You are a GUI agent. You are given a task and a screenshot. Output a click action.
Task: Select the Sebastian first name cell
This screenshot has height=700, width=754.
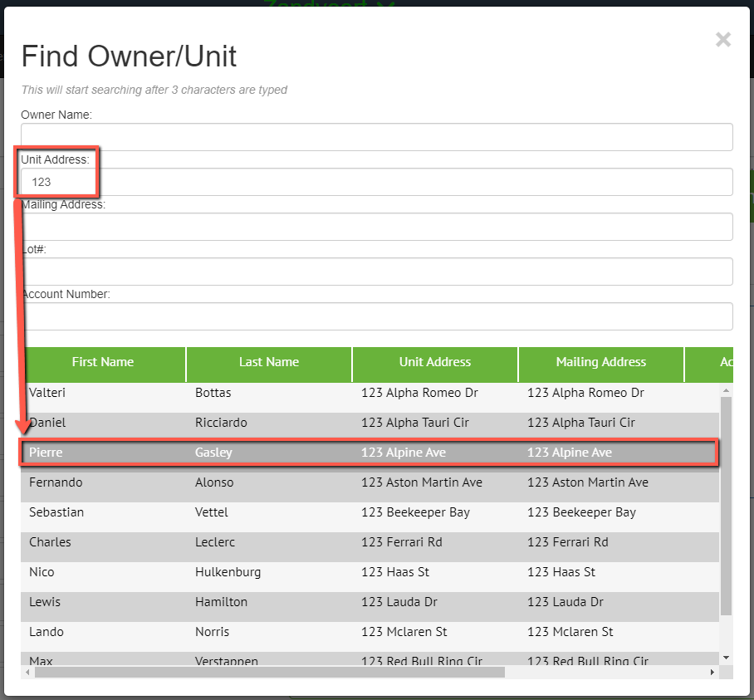pos(56,512)
